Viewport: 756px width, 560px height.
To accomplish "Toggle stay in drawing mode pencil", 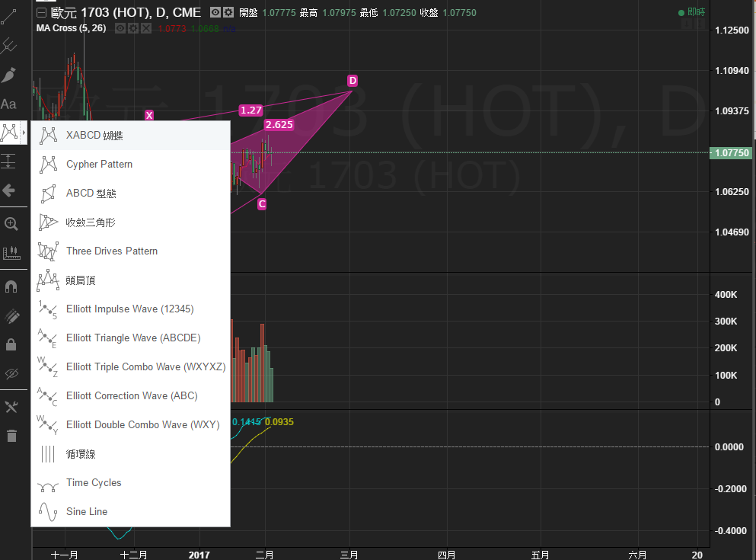I will pyautogui.click(x=11, y=316).
